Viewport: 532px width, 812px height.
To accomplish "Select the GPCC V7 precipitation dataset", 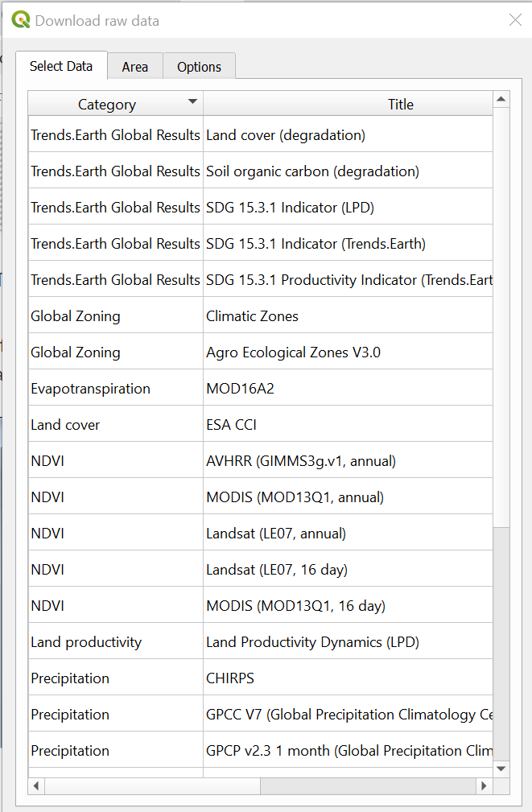I will click(x=348, y=715).
